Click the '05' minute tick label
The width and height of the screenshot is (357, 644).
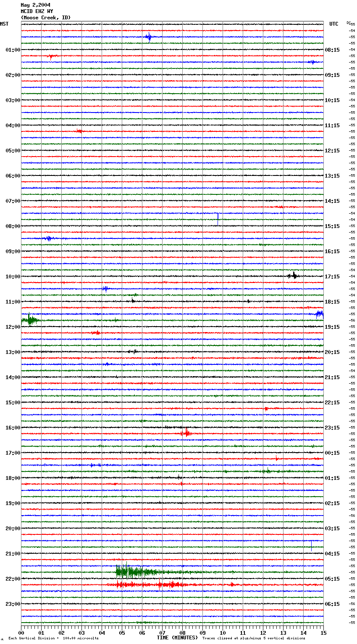(122, 633)
